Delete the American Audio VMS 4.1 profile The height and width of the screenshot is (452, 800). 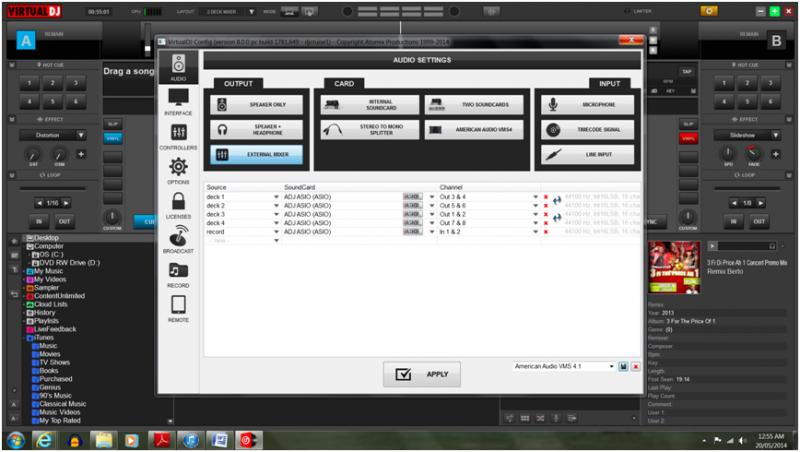click(636, 366)
